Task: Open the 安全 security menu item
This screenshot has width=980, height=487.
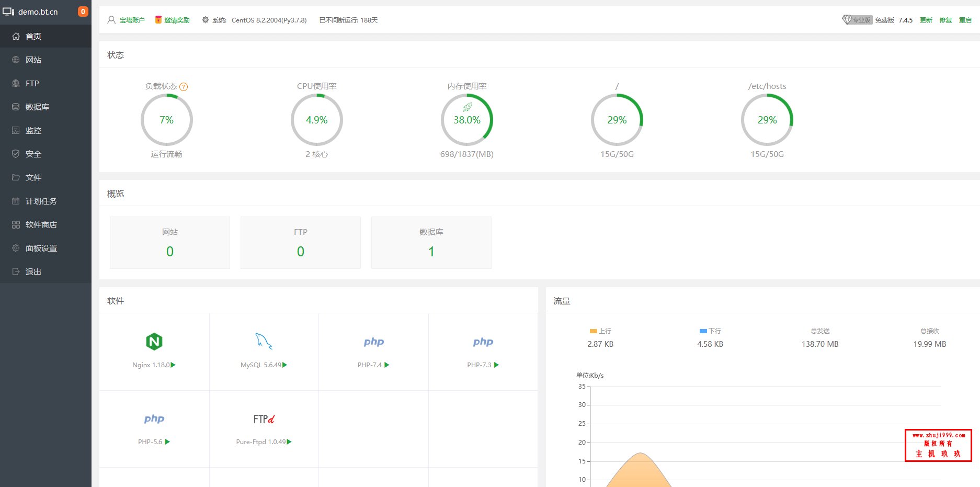Action: pos(45,154)
